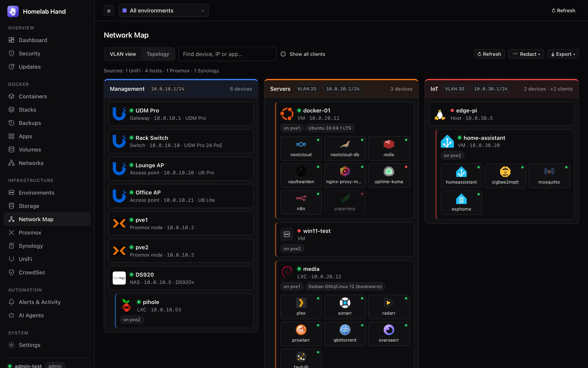Select the n8n app tile
This screenshot has width=588, height=368.
coord(301,202)
